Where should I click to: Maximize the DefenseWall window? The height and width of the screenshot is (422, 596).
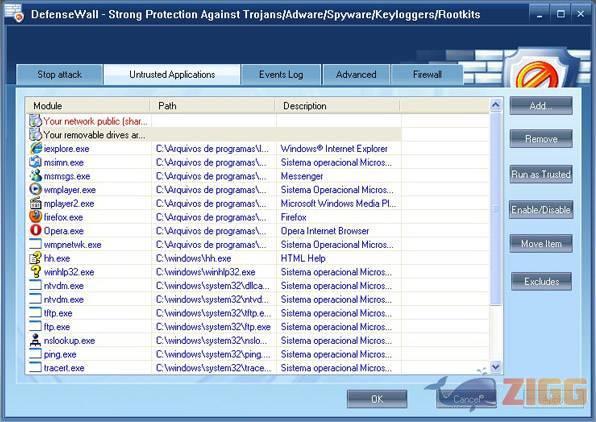click(x=561, y=14)
